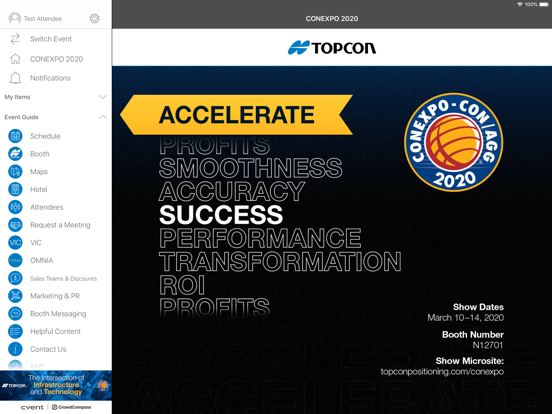Open Marketing & PR label
552x414 pixels.
[x=55, y=296]
